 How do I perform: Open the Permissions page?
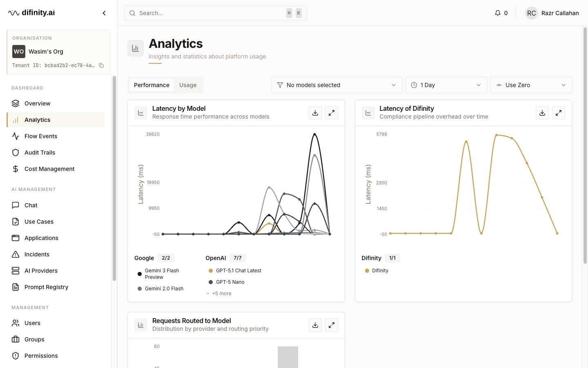pyautogui.click(x=56, y=356)
